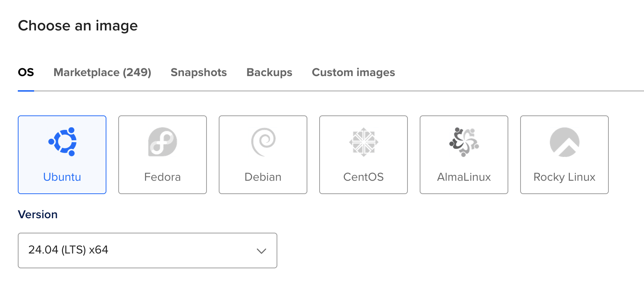The image size is (644, 298).
Task: Click the Rocky Linux mountain logo
Action: pyautogui.click(x=564, y=142)
